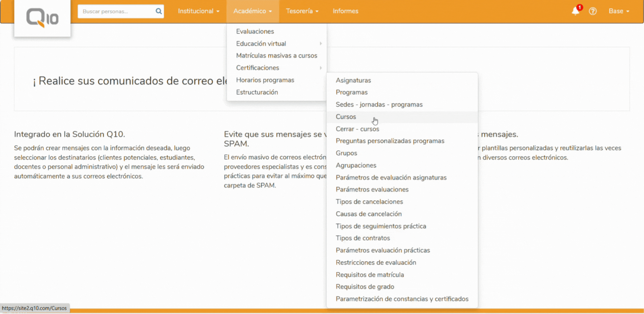Open Horarios programas menu entry
The height and width of the screenshot is (314, 644).
click(x=265, y=80)
